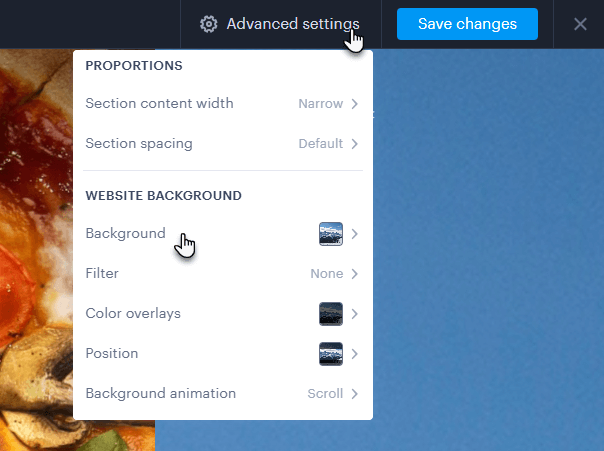Screen dimensions: 604x451
Task: Select the Section content width item
Action: pyautogui.click(x=223, y=104)
